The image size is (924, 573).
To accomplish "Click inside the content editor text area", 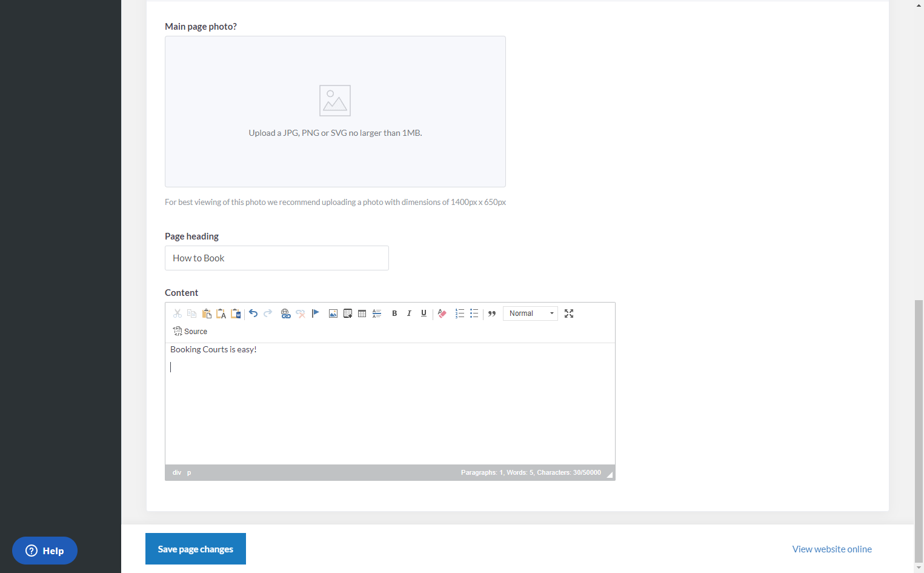I will point(390,404).
